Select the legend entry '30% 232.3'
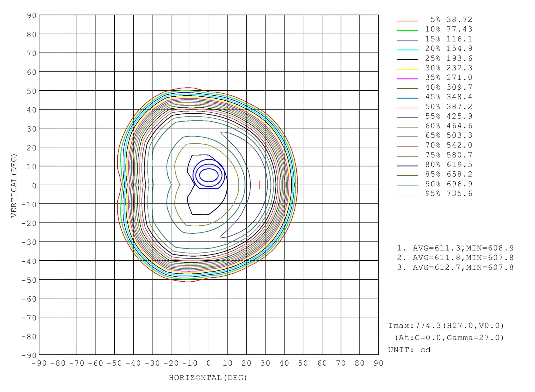Viewport: 535px width, 392px height. [x=434, y=68]
